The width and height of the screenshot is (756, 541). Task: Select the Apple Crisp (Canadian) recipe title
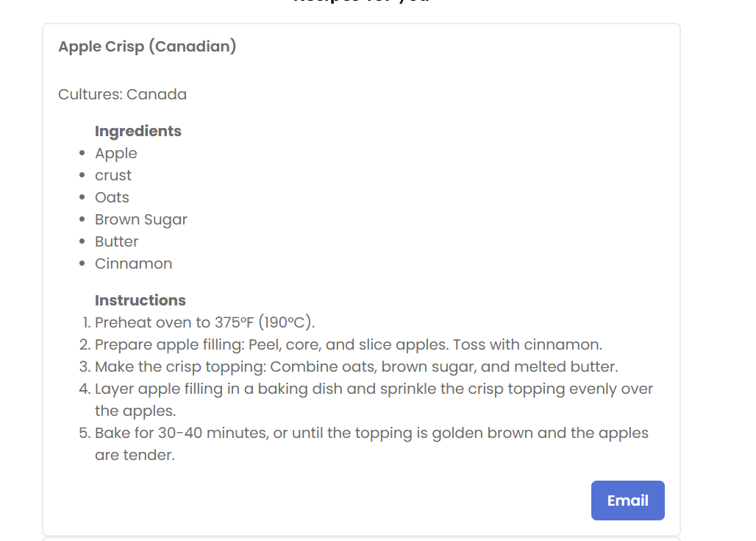pos(148,46)
